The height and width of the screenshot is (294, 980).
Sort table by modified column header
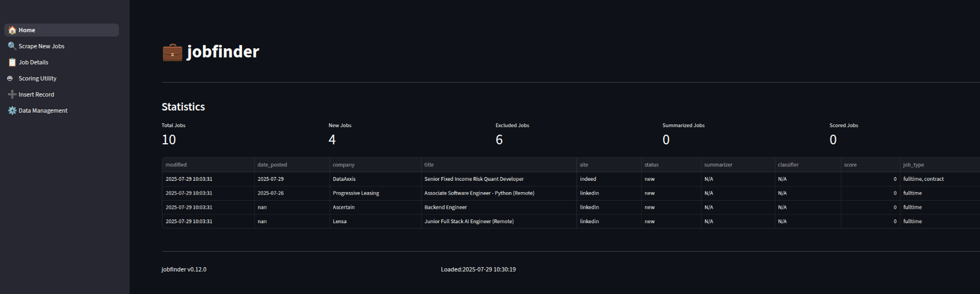coord(176,165)
